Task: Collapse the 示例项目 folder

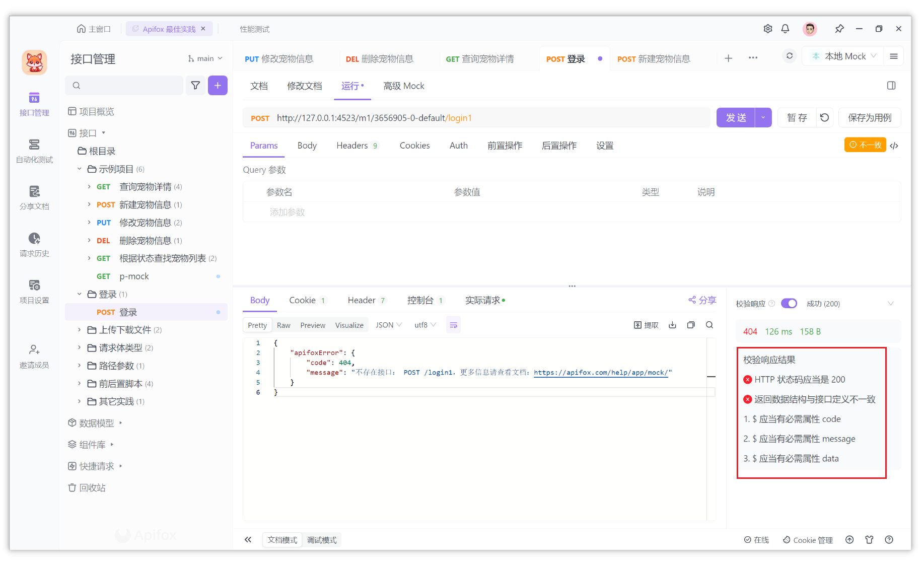Action: coord(79,169)
